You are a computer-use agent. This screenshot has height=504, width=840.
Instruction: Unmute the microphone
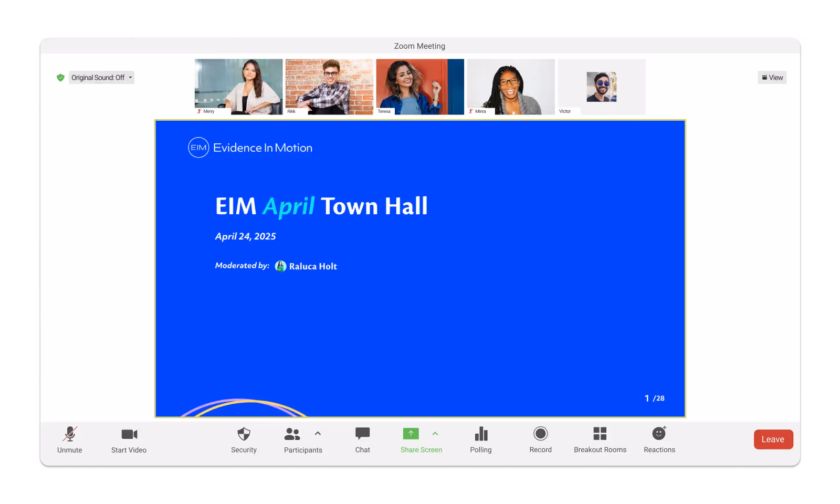[70, 440]
